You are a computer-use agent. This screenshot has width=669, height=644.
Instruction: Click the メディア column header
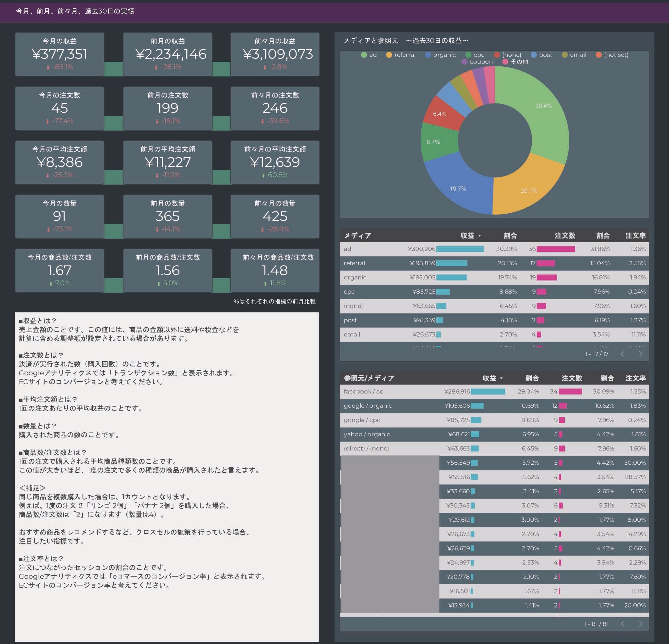point(357,236)
